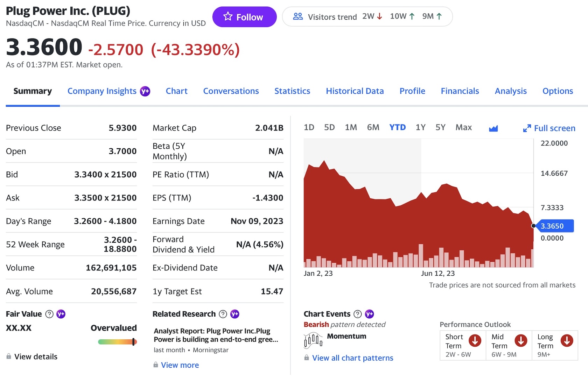Click Chart Events help question mark icon
The image size is (588, 382).
pos(358,314)
